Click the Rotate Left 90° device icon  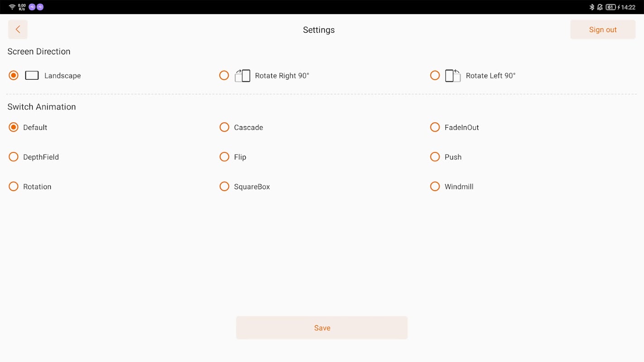[x=453, y=76]
